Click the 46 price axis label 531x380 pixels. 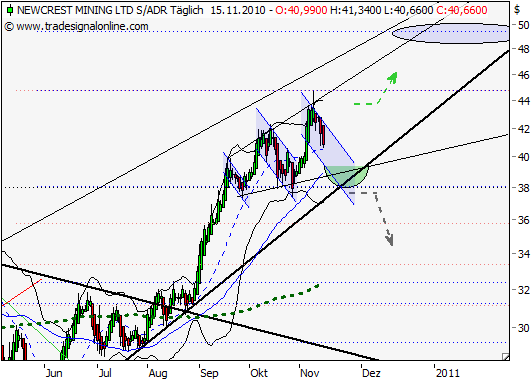click(x=523, y=75)
